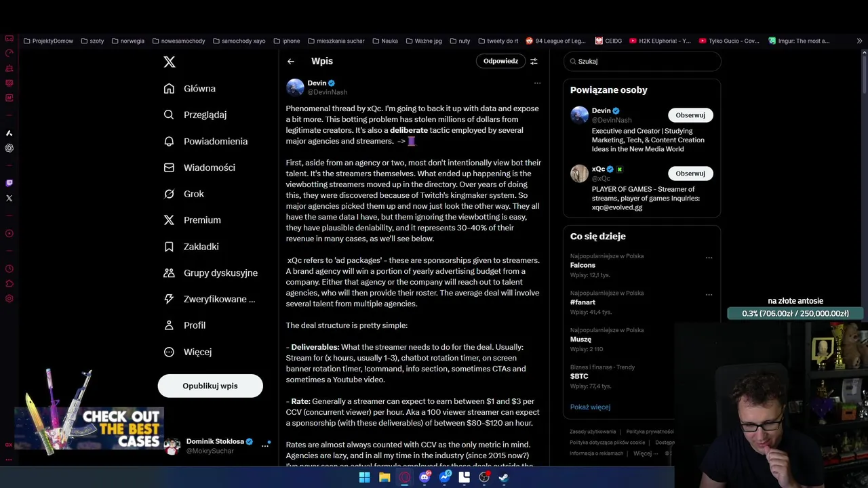Click the Opublikuj wpis button
Viewport: 868px width, 488px height.
point(210,386)
